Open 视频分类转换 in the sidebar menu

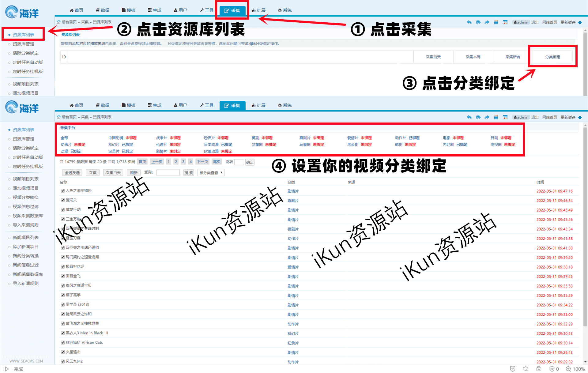point(26,197)
